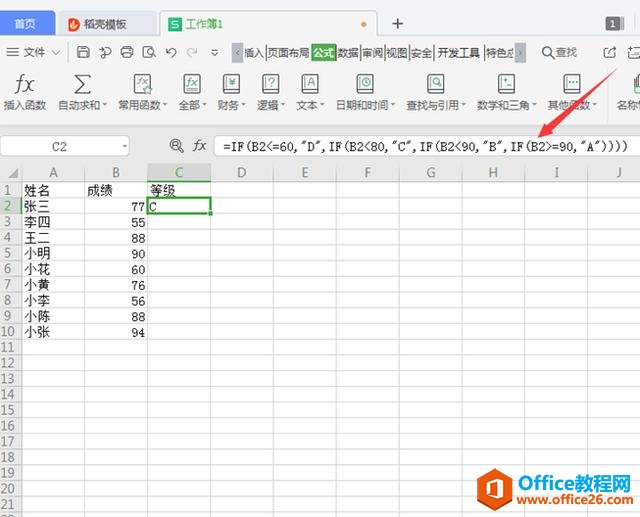Click the fx button beside the formula bar
640x517 pixels.
pyautogui.click(x=200, y=146)
